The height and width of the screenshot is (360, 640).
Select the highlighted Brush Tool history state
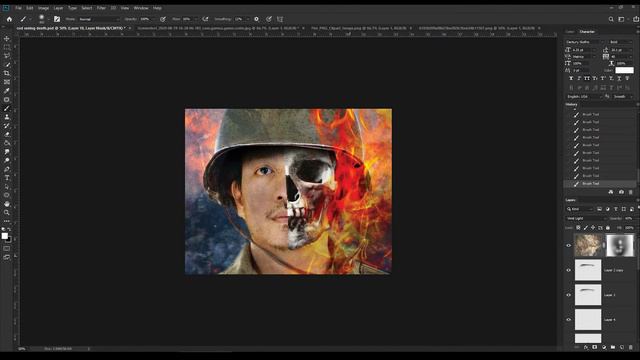point(600,184)
